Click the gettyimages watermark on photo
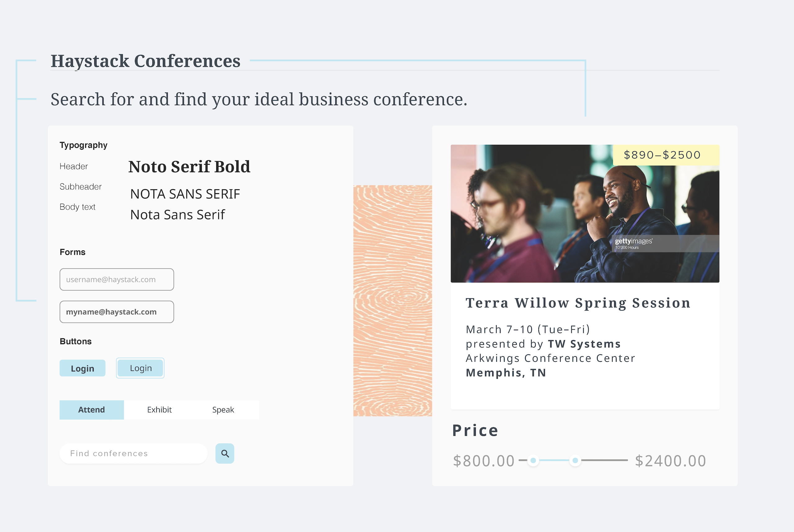This screenshot has height=532, width=794. coord(633,243)
